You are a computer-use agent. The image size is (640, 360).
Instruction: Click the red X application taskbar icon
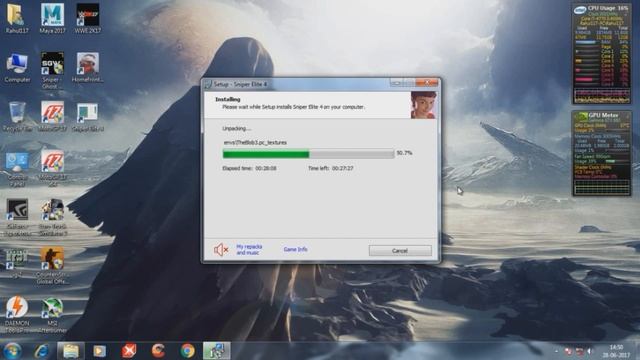click(129, 351)
